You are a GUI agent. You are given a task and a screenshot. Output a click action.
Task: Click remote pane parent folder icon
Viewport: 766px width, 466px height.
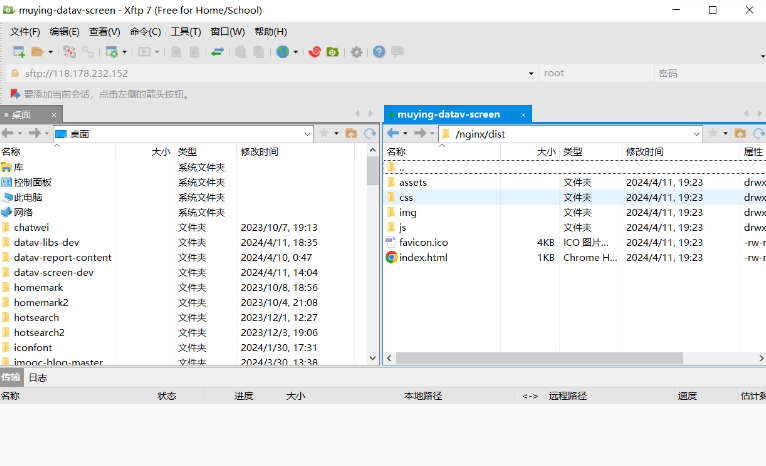pyautogui.click(x=740, y=133)
